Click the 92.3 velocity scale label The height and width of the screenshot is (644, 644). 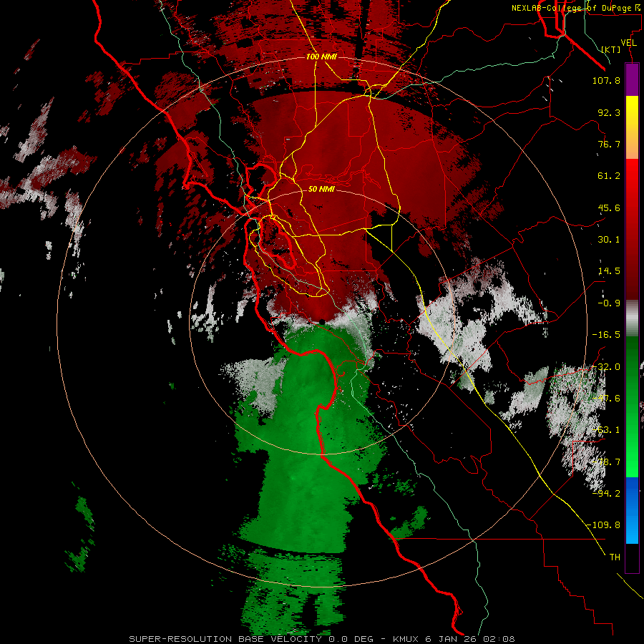tap(609, 112)
